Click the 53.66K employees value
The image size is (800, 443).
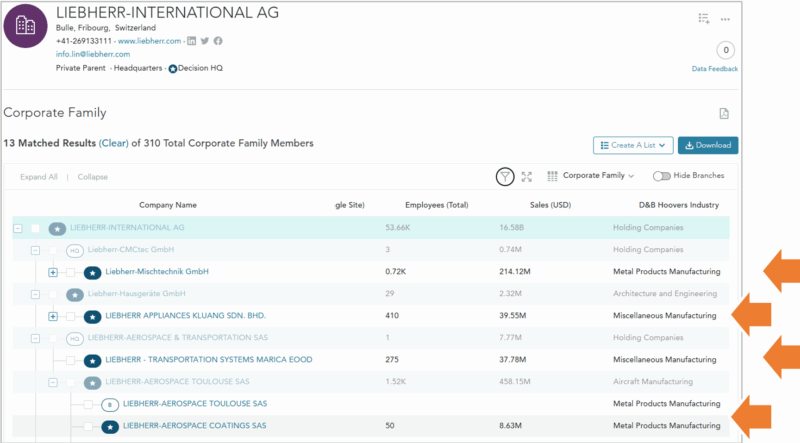click(x=397, y=228)
